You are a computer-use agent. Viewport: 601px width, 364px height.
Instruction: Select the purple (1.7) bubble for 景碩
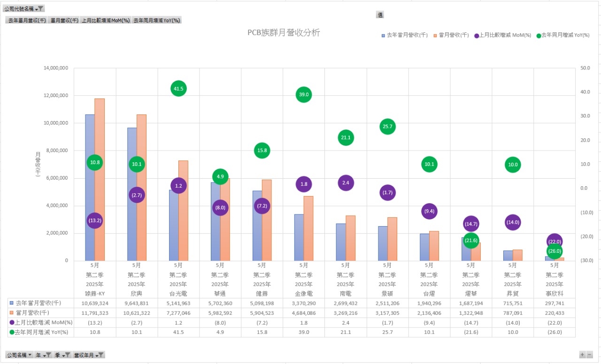(x=387, y=193)
